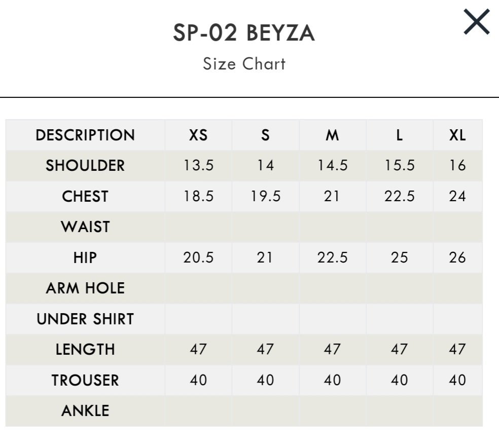Click the UNDER SHIRT row label
The width and height of the screenshot is (499, 448).
[x=85, y=319]
